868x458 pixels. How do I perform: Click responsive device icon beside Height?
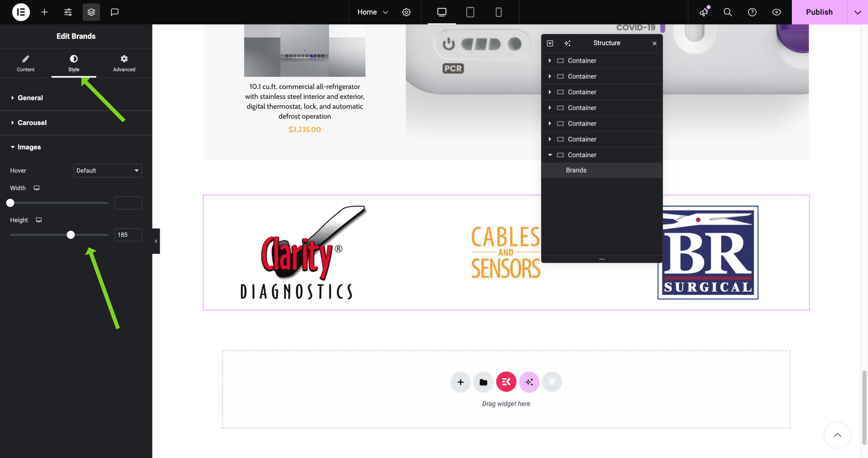(x=39, y=220)
